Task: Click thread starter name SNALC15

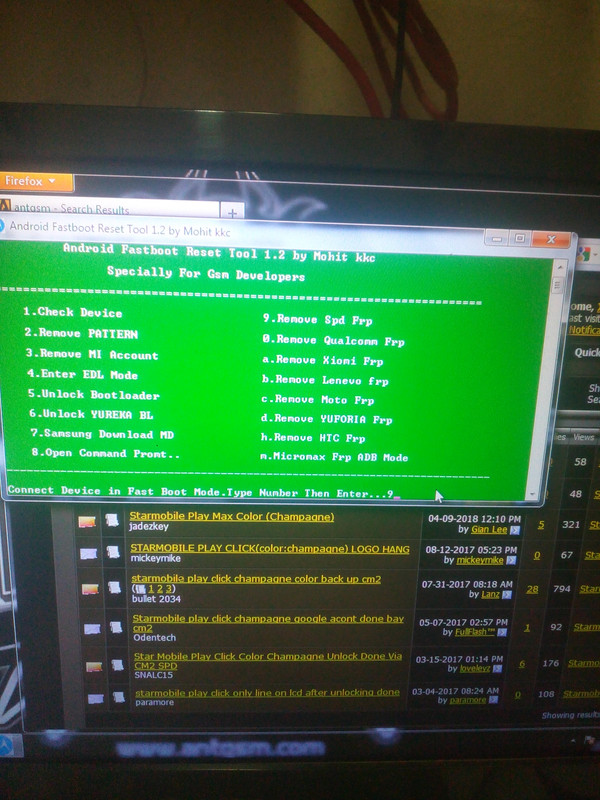Action: coord(154,675)
